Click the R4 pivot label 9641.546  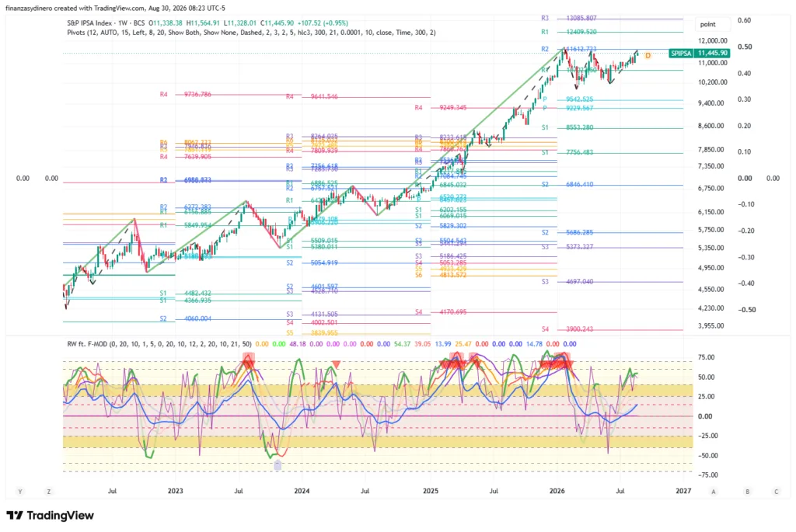pos(324,96)
